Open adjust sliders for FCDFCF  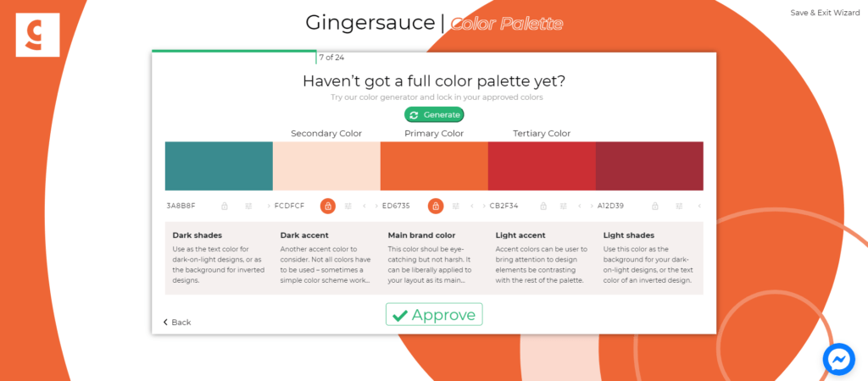coord(348,207)
